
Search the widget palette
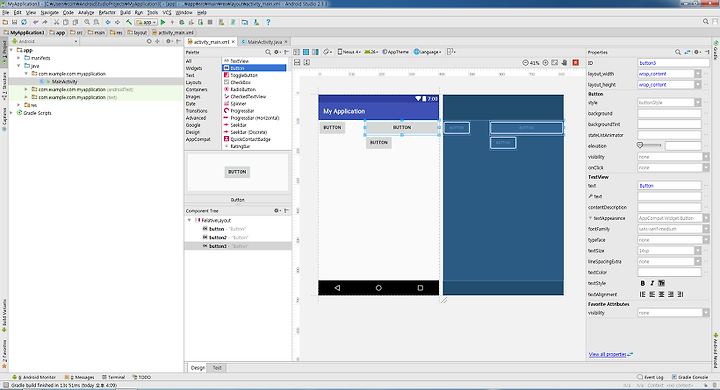268,52
